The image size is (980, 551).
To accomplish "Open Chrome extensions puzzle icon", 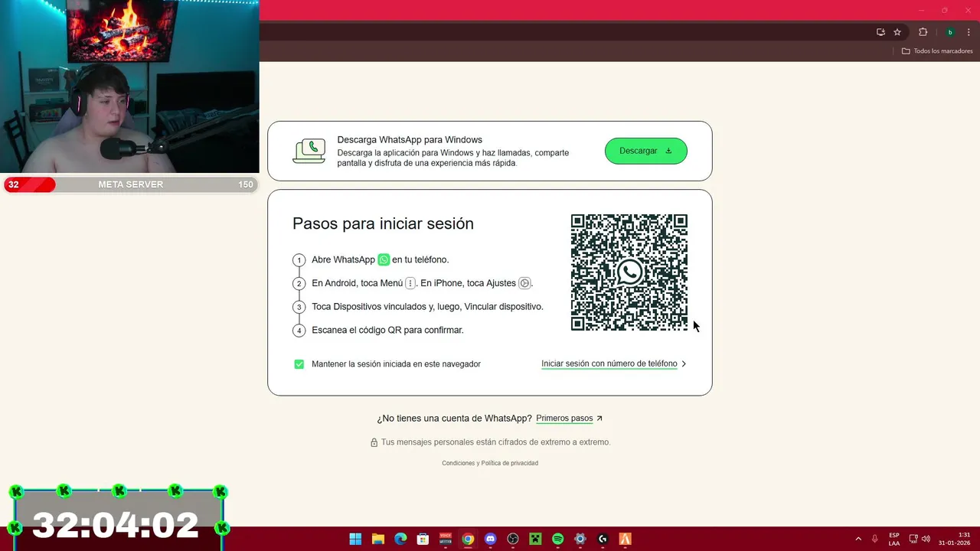I will (x=923, y=32).
